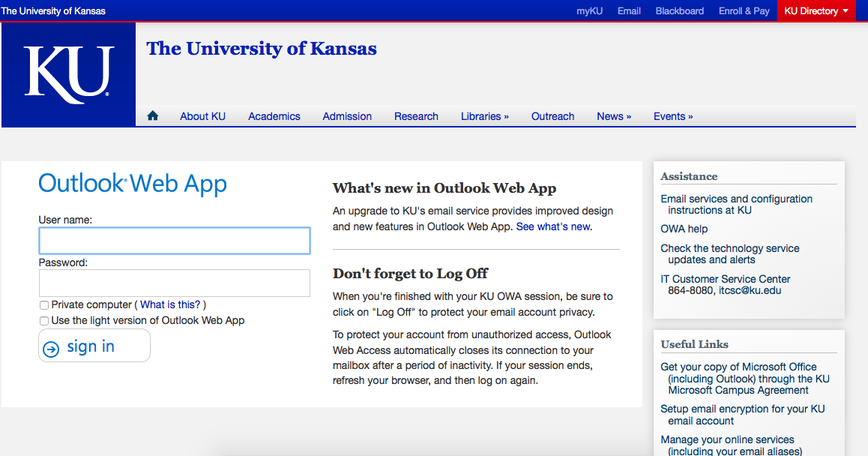This screenshot has width=868, height=456.
Task: Focus the User name field
Action: click(x=175, y=241)
